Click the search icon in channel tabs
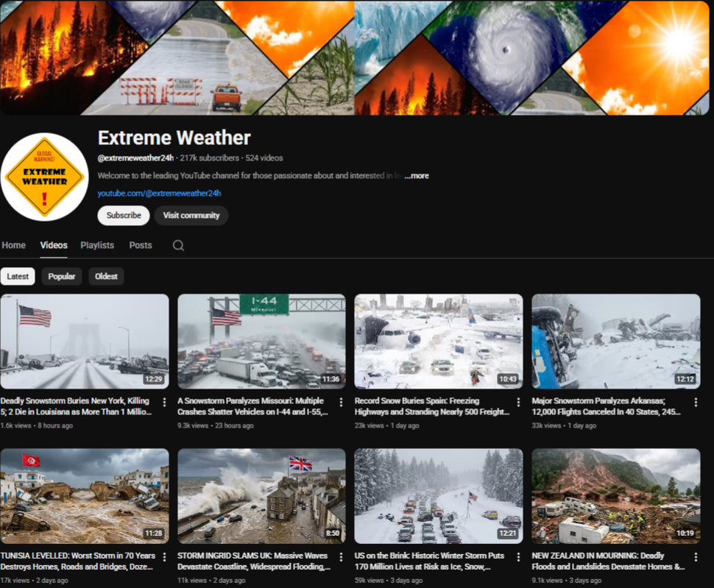The width and height of the screenshot is (714, 588). (x=178, y=246)
